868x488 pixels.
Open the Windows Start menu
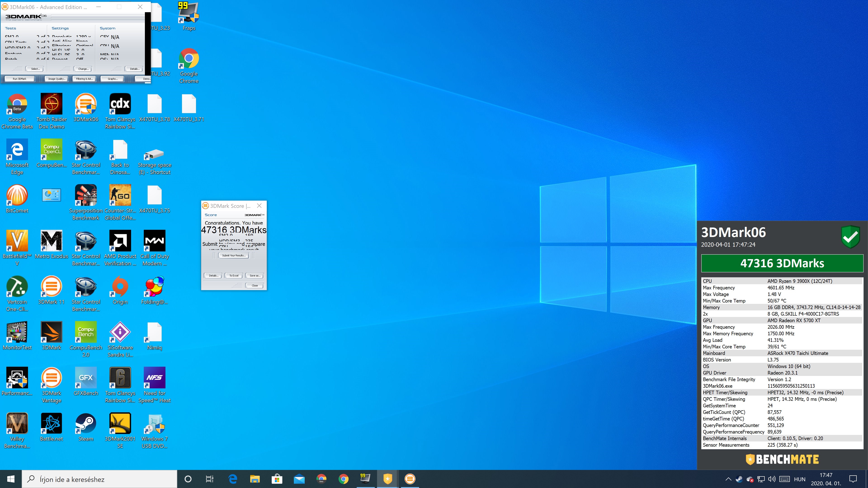[11, 479]
